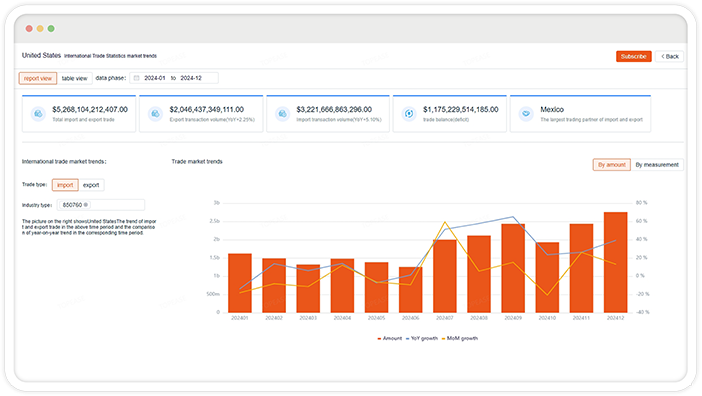
Task: Click the 202408 x-axis label
Action: click(x=479, y=318)
